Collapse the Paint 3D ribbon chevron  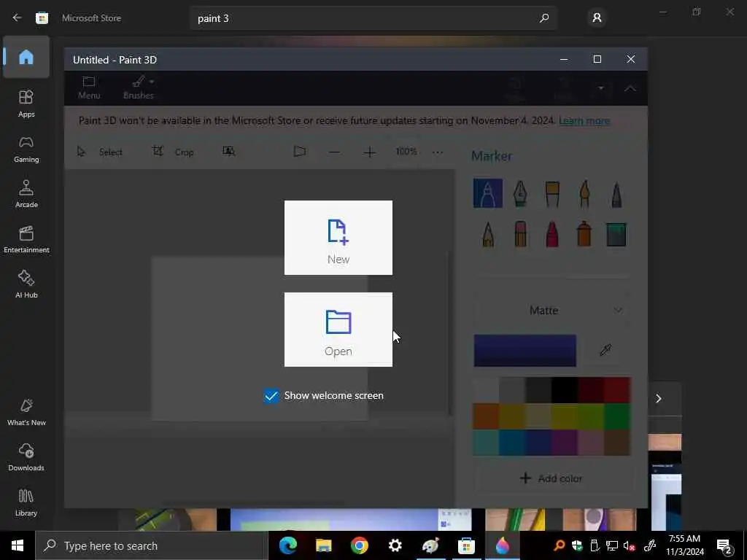(630, 88)
